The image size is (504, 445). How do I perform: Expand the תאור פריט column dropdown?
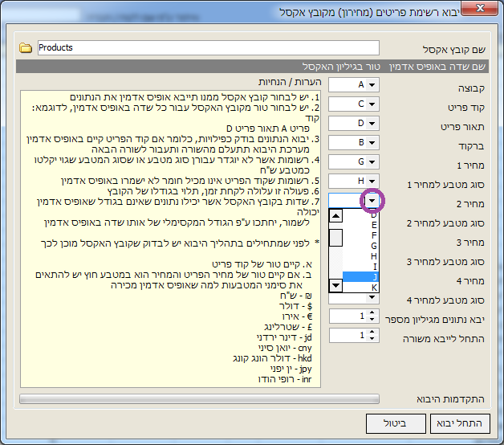point(373,123)
